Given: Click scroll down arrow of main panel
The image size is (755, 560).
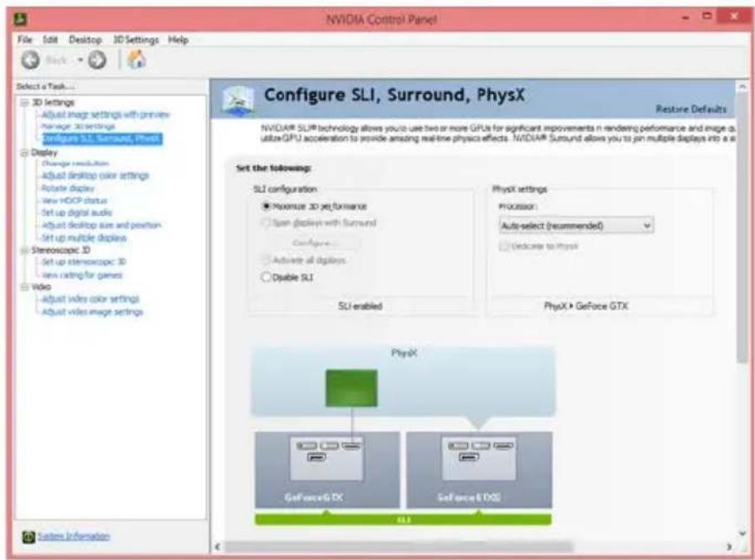Looking at the screenshot, I should click(743, 533).
